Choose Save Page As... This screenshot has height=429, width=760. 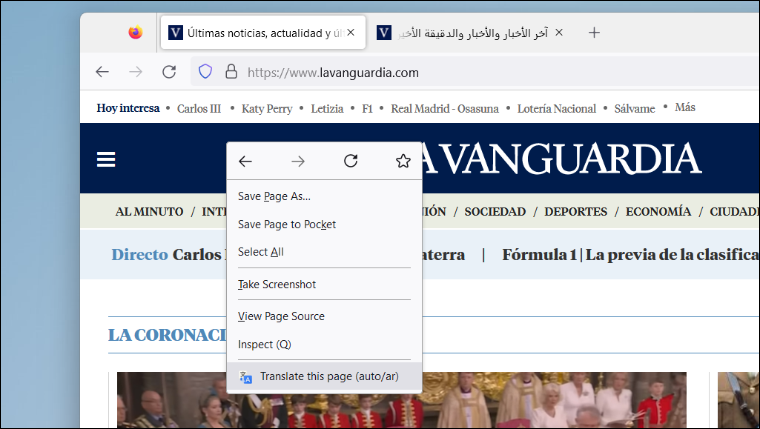pos(324,196)
